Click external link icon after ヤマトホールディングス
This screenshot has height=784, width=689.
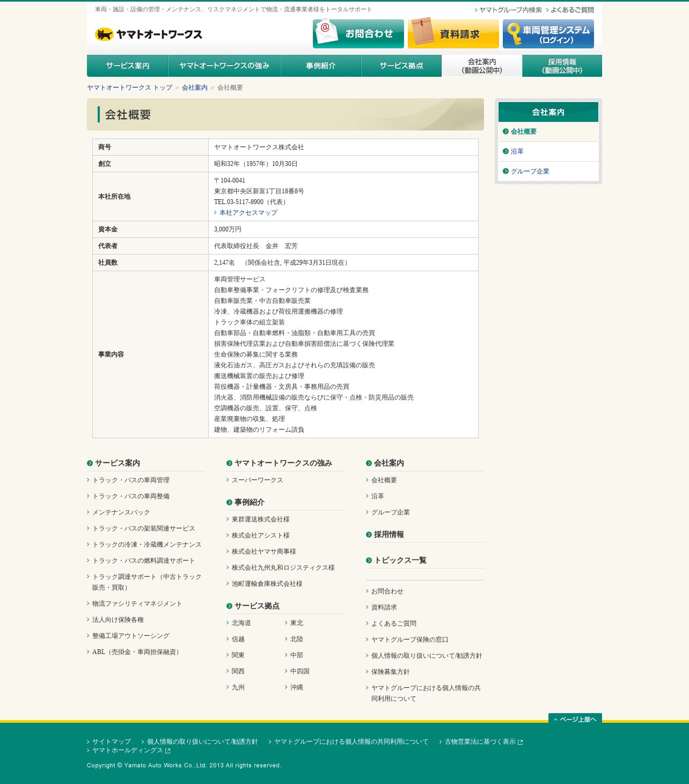[x=168, y=751]
